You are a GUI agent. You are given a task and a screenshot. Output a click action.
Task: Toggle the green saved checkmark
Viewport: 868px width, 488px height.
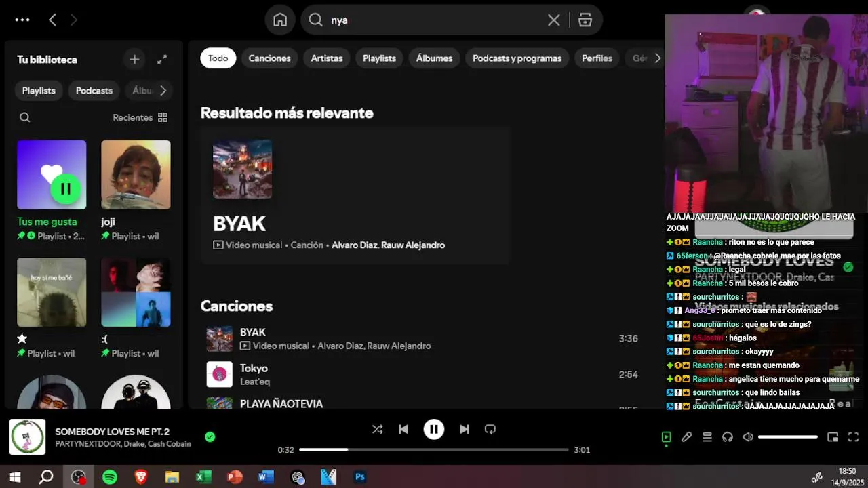210,437
